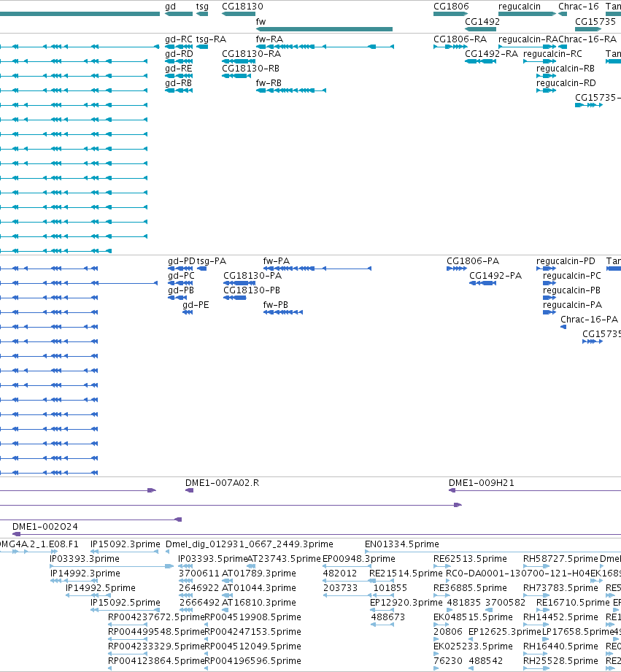Open the IP03393.5prime EST label
Image resolution: width=621 pixels, height=672 pixels.
click(x=213, y=559)
